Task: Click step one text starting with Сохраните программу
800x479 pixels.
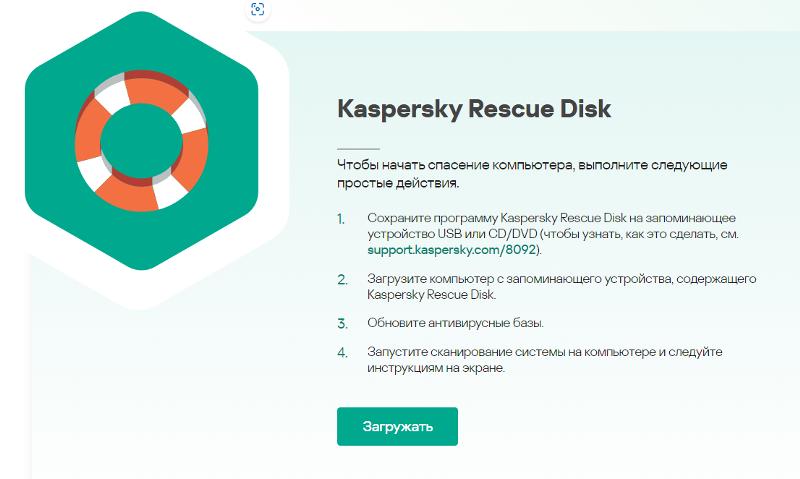Action: click(553, 234)
